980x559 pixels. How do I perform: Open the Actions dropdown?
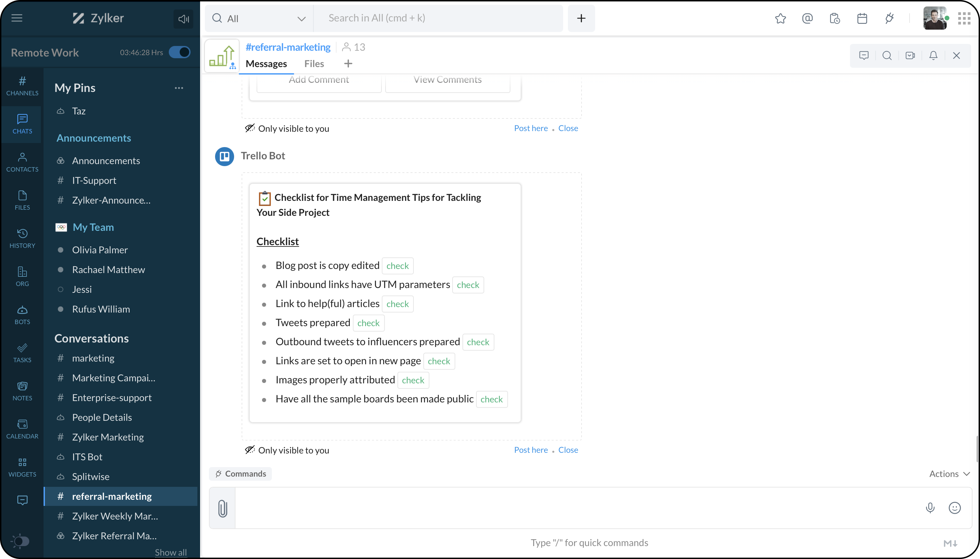949,474
